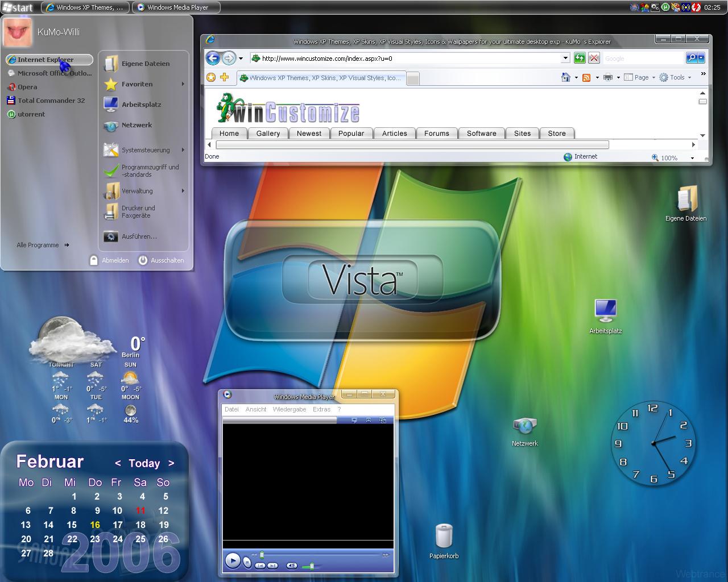Viewport: 728px width, 582px height.
Task: Click the Today link on the calendar
Action: (144, 463)
